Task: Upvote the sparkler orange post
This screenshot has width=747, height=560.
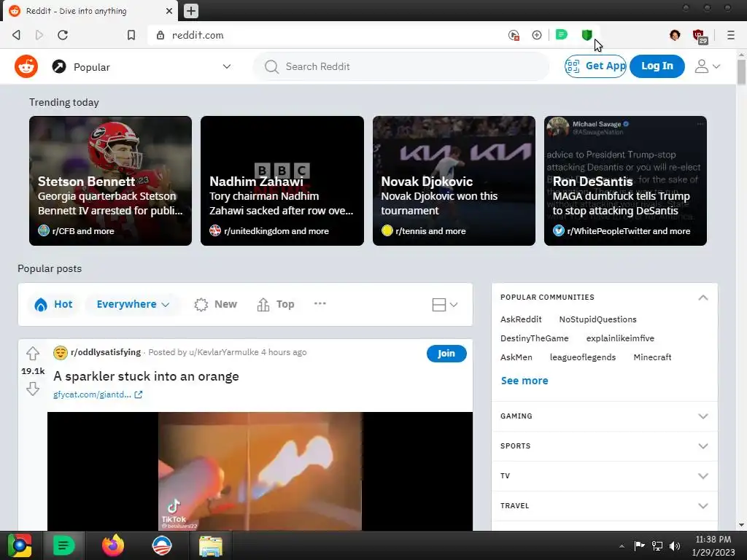Action: point(32,354)
